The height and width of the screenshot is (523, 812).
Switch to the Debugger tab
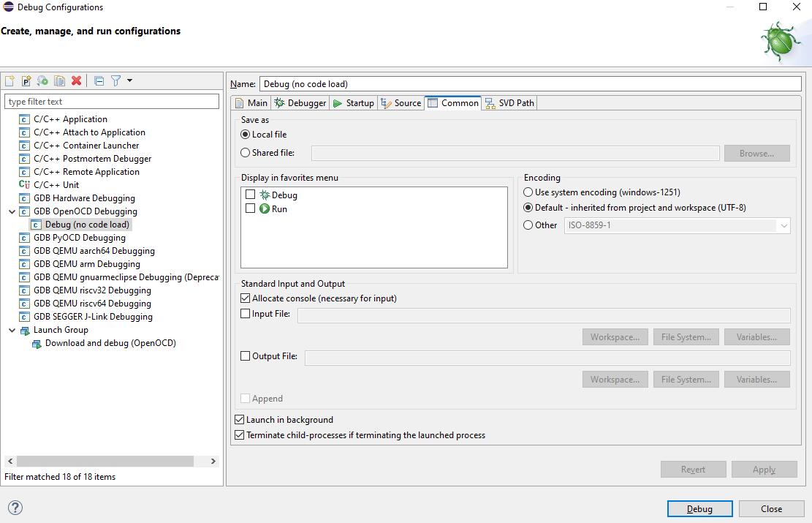pos(300,103)
